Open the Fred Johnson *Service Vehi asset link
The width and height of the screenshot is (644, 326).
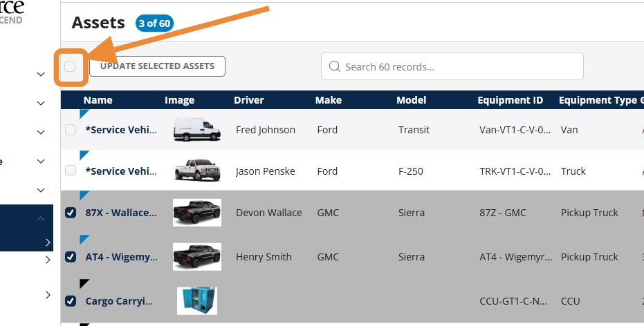click(121, 130)
